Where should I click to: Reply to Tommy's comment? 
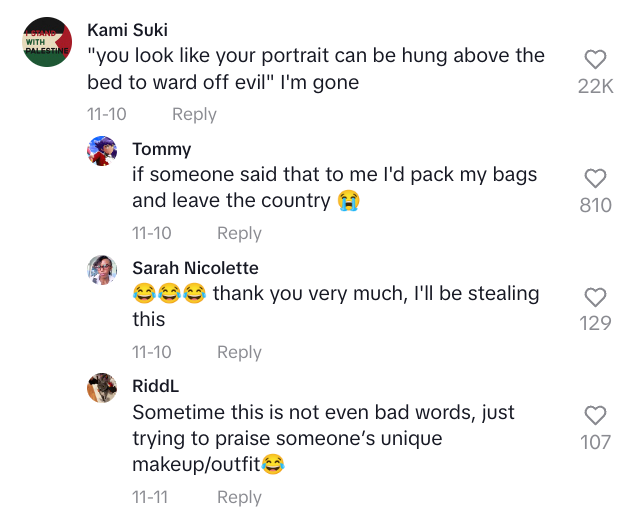(239, 233)
